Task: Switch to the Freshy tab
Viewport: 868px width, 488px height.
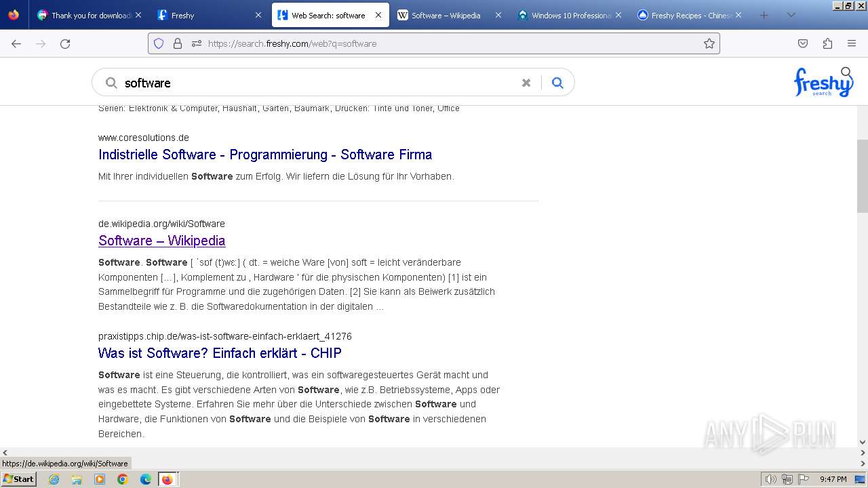Action: [x=210, y=15]
